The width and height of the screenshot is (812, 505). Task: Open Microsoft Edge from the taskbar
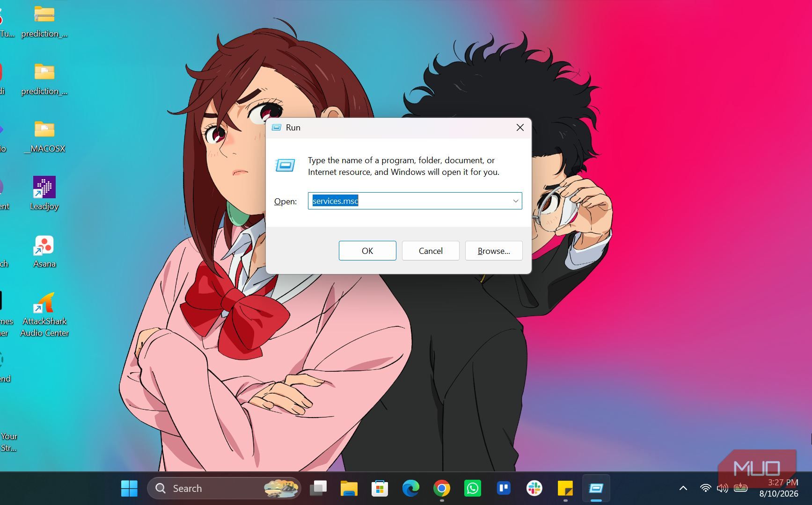point(410,488)
